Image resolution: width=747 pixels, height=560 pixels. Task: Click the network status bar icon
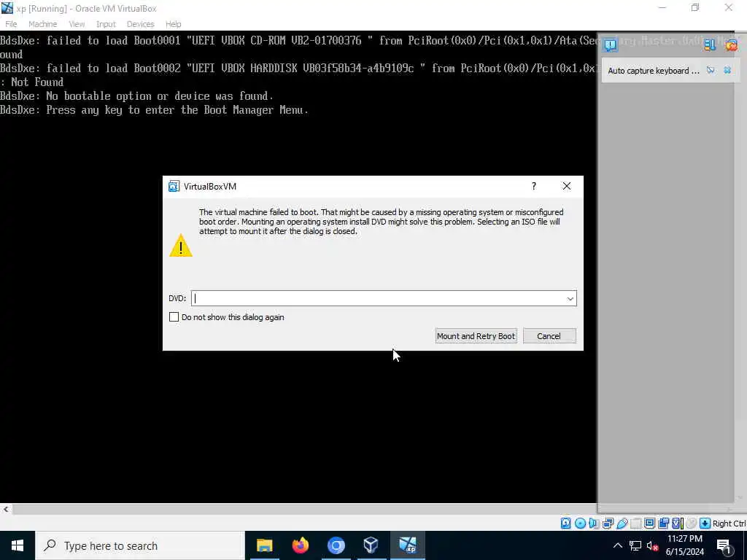click(x=608, y=524)
